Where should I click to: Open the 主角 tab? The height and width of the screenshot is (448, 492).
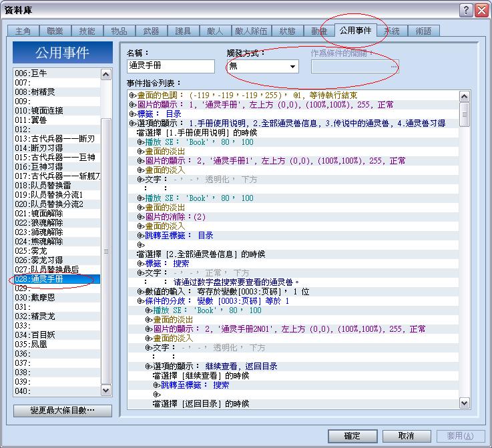coord(23,31)
